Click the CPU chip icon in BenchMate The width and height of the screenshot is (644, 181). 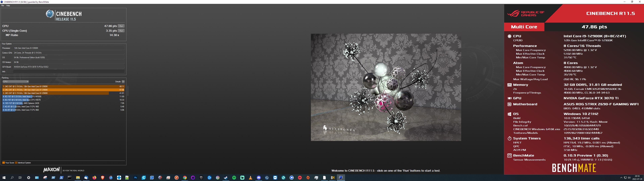click(509, 36)
